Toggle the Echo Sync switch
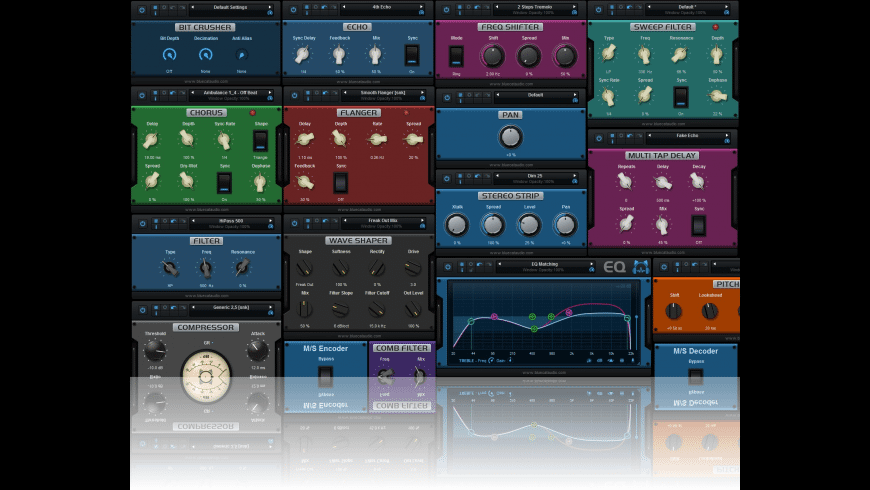870x490 pixels. (412, 55)
